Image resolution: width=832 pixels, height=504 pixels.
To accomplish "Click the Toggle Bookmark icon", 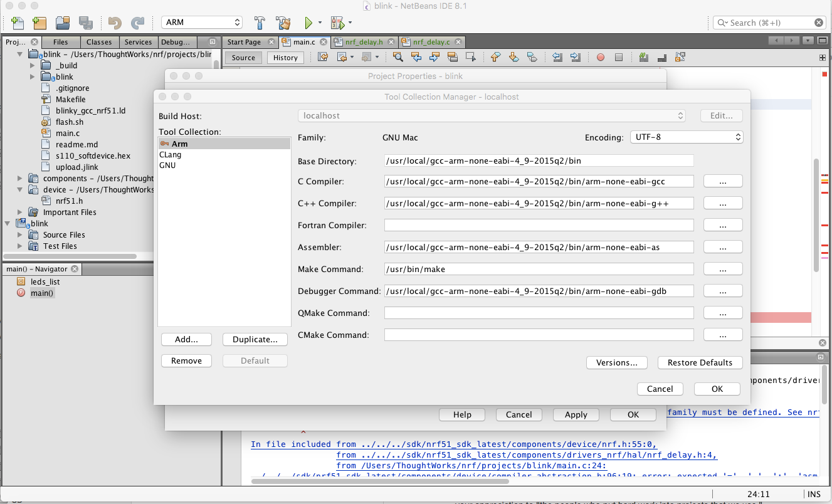I will point(532,57).
